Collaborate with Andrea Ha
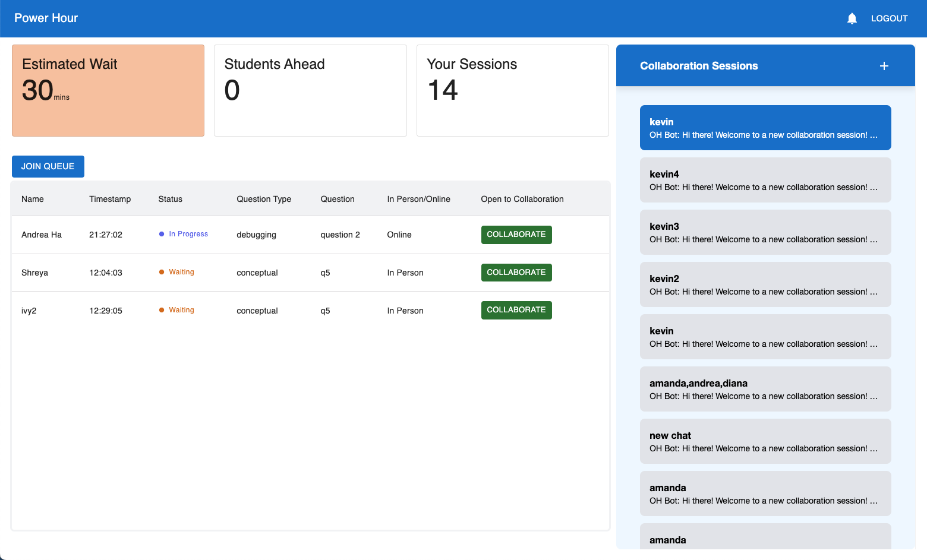Viewport: 927px width, 560px height. click(x=516, y=235)
